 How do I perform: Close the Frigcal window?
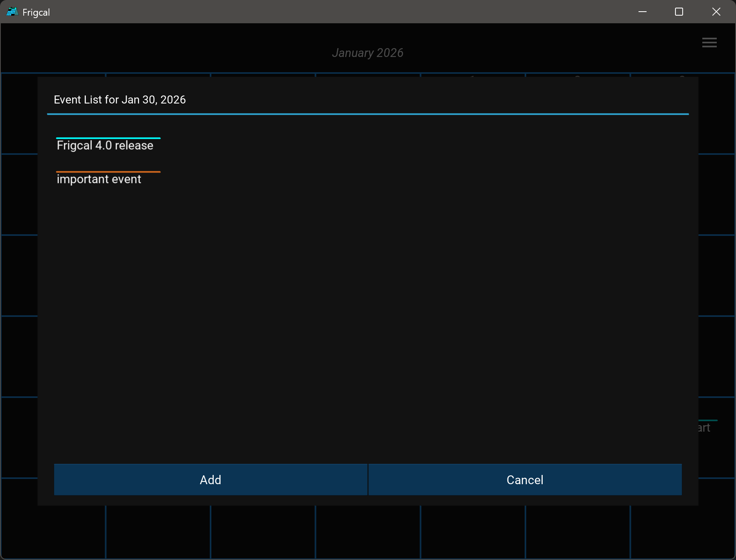[x=716, y=12]
